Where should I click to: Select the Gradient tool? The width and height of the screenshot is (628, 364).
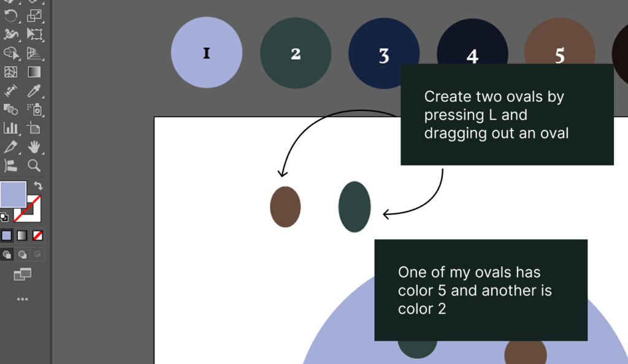pyautogui.click(x=34, y=72)
